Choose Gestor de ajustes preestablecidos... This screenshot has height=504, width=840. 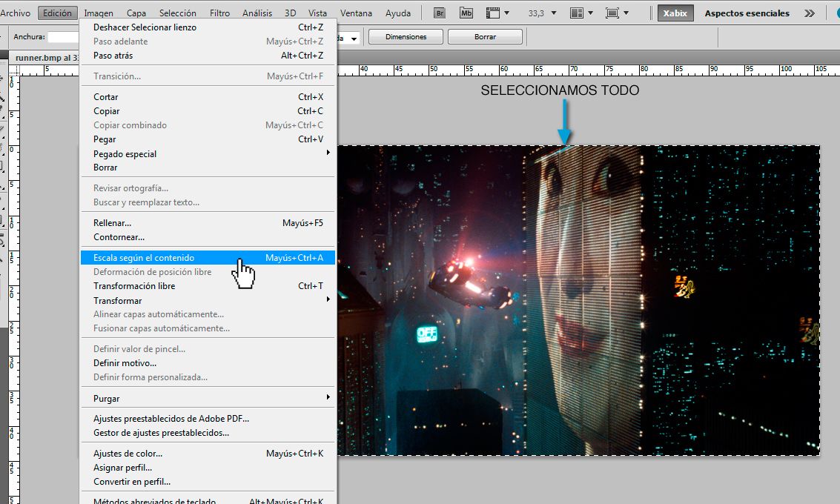(208, 433)
